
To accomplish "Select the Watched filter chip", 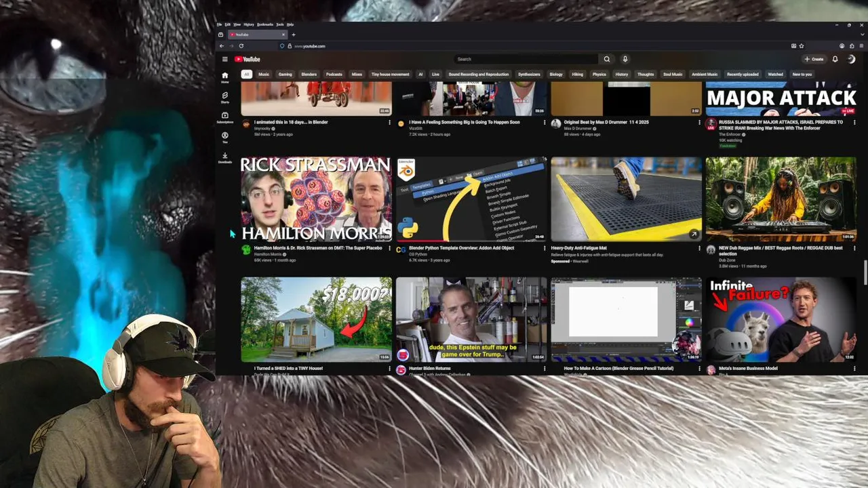I will tap(776, 75).
